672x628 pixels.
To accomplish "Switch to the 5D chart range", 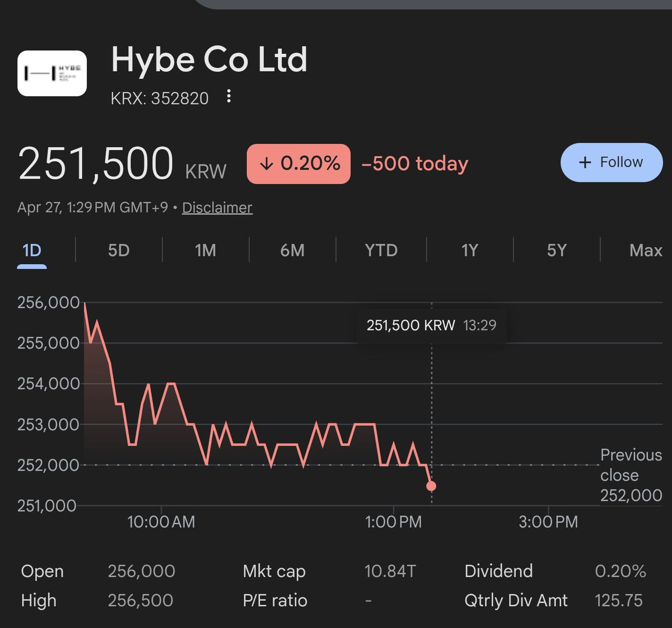I will click(x=119, y=250).
